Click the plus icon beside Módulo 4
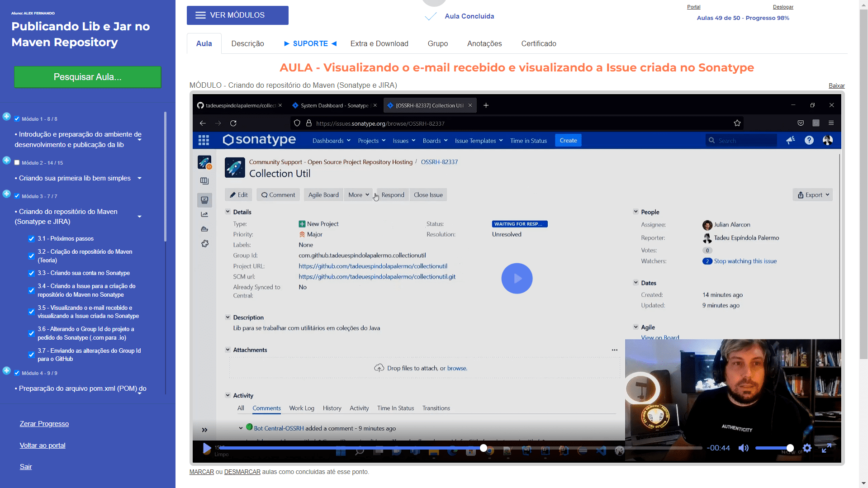This screenshot has width=868, height=488. point(7,370)
